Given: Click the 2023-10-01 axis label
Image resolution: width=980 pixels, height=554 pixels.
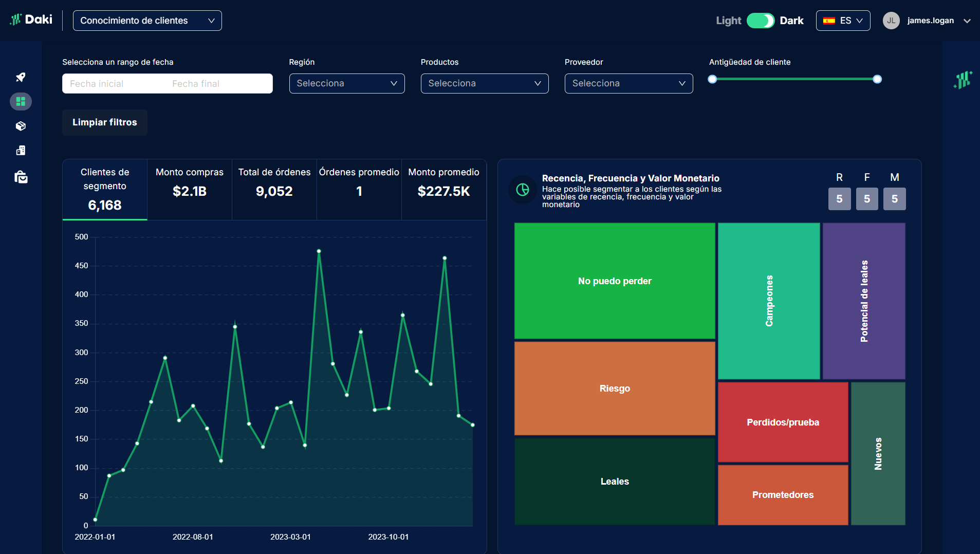Looking at the screenshot, I should [x=389, y=537].
